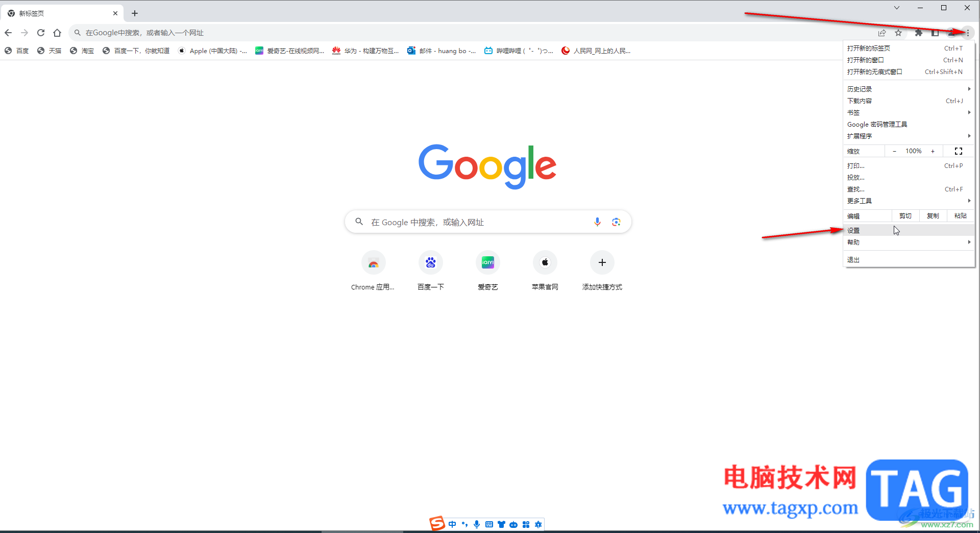980x533 pixels.
Task: Enter fullscreen from the zoom row icon
Action: point(959,151)
